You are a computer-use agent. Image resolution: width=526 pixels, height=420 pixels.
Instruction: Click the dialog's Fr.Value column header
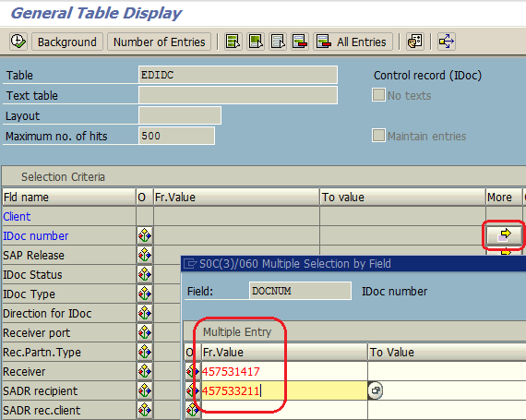pos(284,353)
